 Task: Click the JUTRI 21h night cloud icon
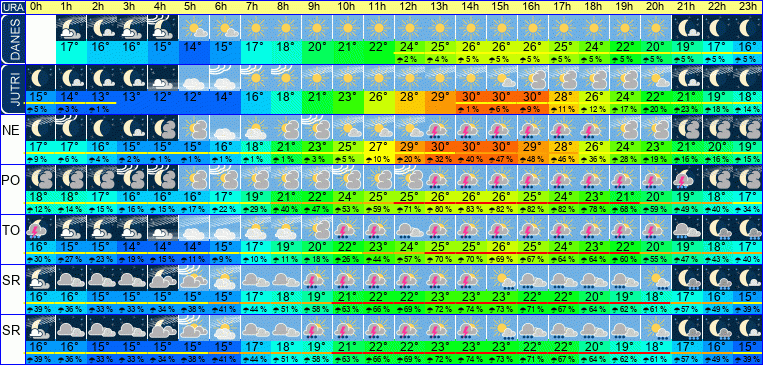687,77
